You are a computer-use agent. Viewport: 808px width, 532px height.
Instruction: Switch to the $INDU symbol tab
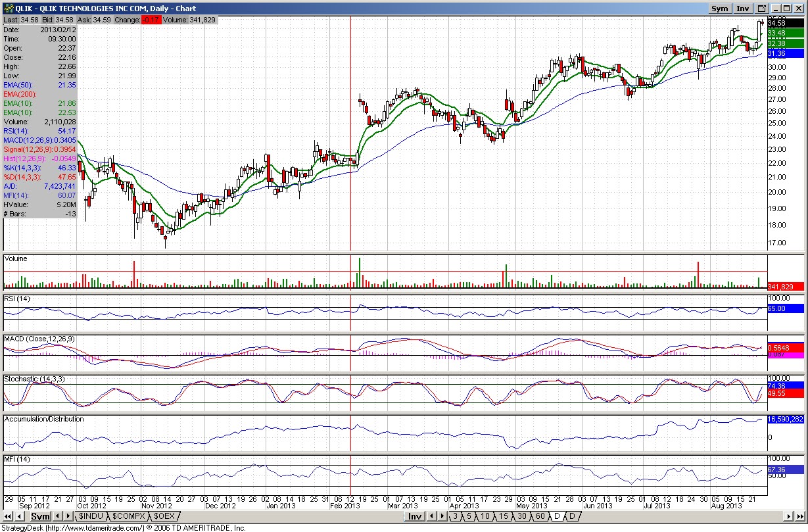[x=91, y=516]
